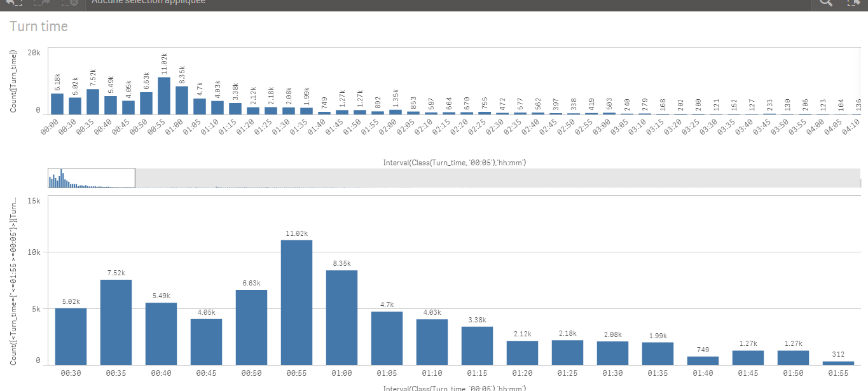
Task: Click the 6.18k value label in upper chart
Action: point(57,83)
